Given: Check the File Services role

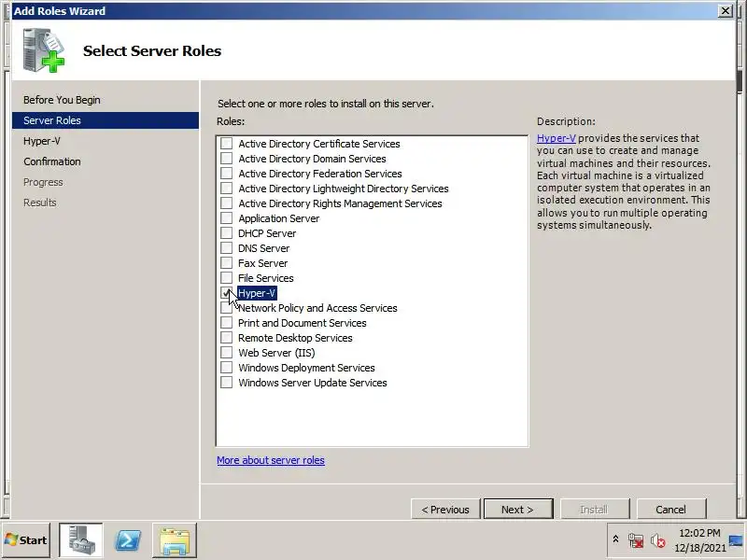Looking at the screenshot, I should click(226, 277).
